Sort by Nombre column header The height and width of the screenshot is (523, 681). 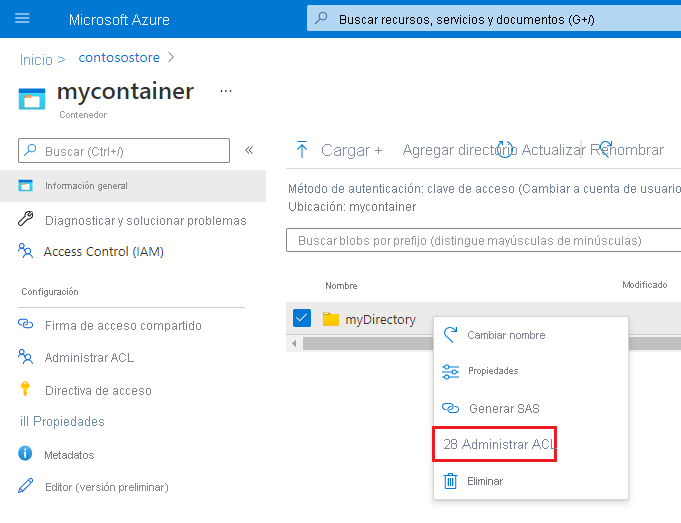[341, 286]
